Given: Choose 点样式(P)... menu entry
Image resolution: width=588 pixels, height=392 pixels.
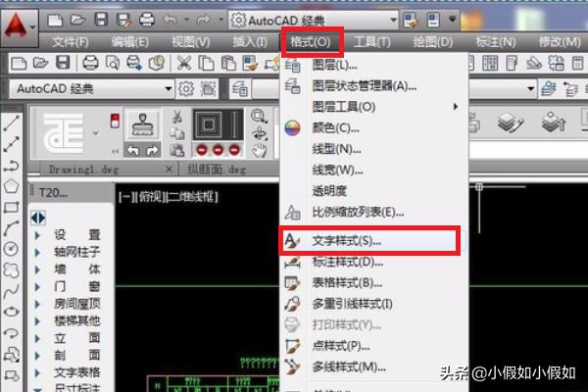Looking at the screenshot, I should coord(374,346).
